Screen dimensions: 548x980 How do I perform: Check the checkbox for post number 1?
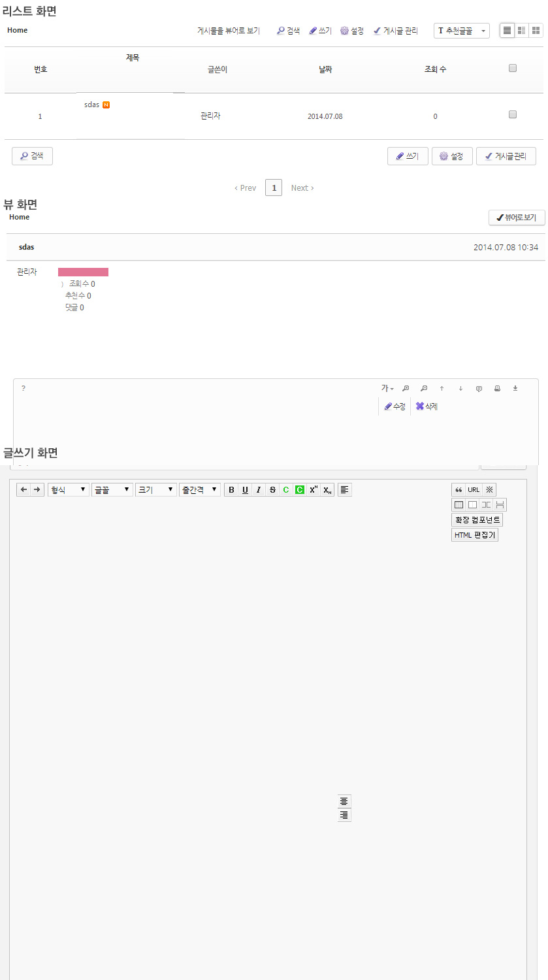pyautogui.click(x=513, y=114)
